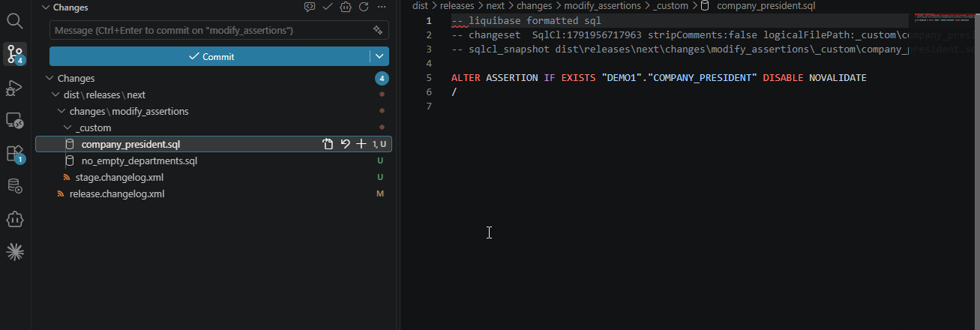
Task: Click the commit message input field
Action: tap(210, 30)
